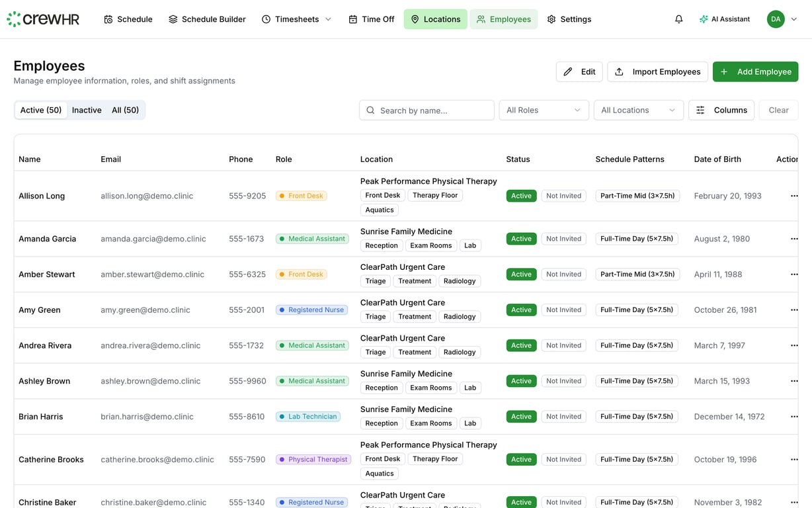Select the Active (50) filter
The height and width of the screenshot is (508, 812).
[41, 110]
